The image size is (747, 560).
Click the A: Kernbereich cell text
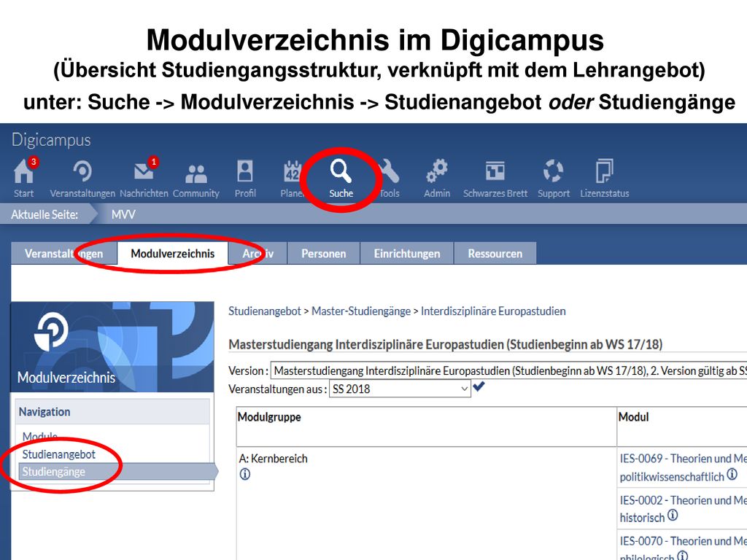tap(273, 459)
